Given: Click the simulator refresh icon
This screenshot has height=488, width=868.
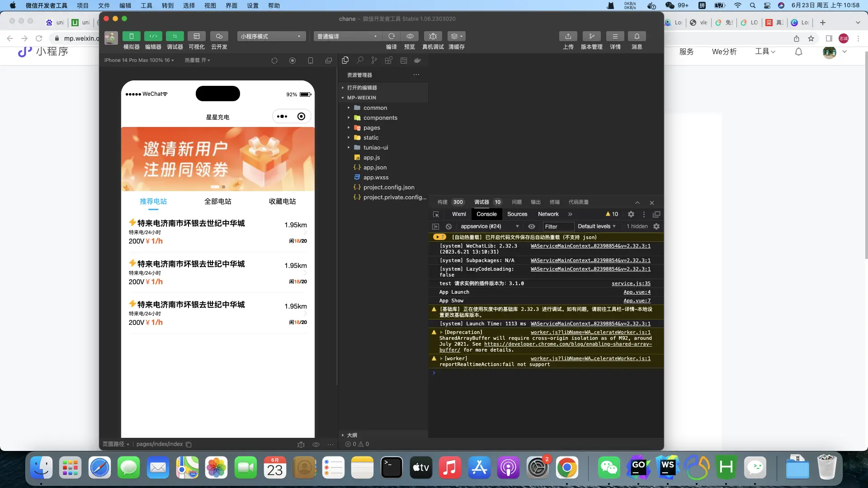Looking at the screenshot, I should click(274, 61).
